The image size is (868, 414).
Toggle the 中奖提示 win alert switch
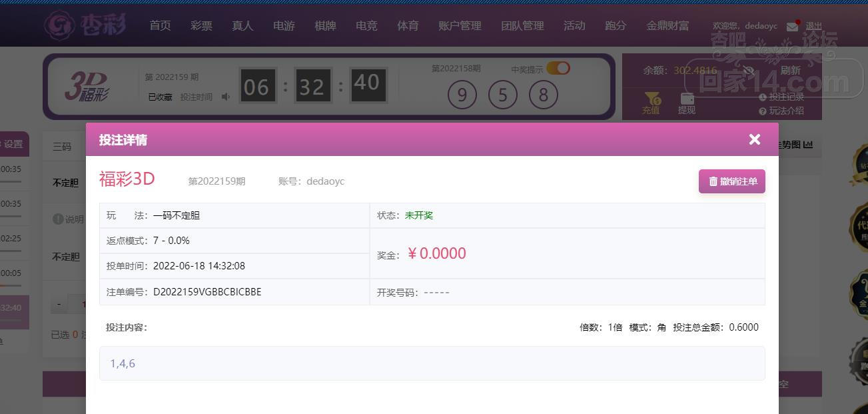558,68
